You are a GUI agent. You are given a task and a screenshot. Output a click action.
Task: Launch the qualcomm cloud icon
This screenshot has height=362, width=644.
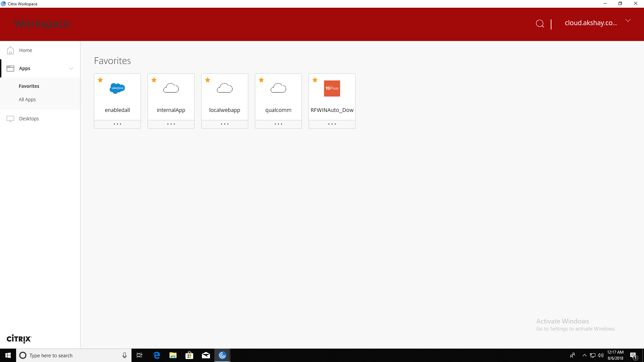[x=278, y=88]
